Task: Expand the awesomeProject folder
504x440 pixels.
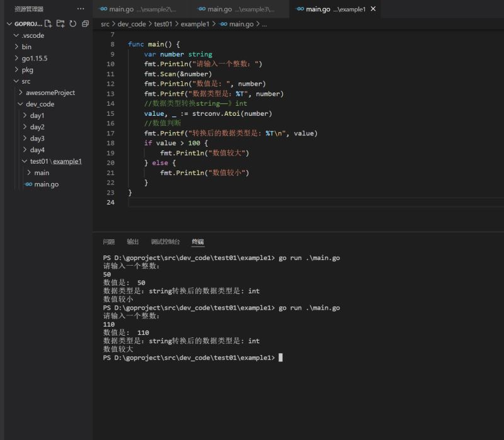Action: pos(21,93)
